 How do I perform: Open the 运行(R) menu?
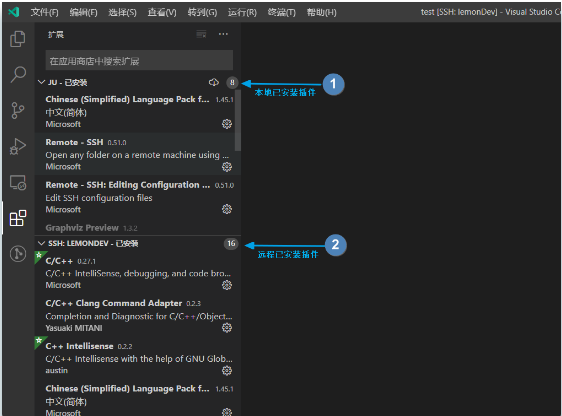(x=242, y=13)
